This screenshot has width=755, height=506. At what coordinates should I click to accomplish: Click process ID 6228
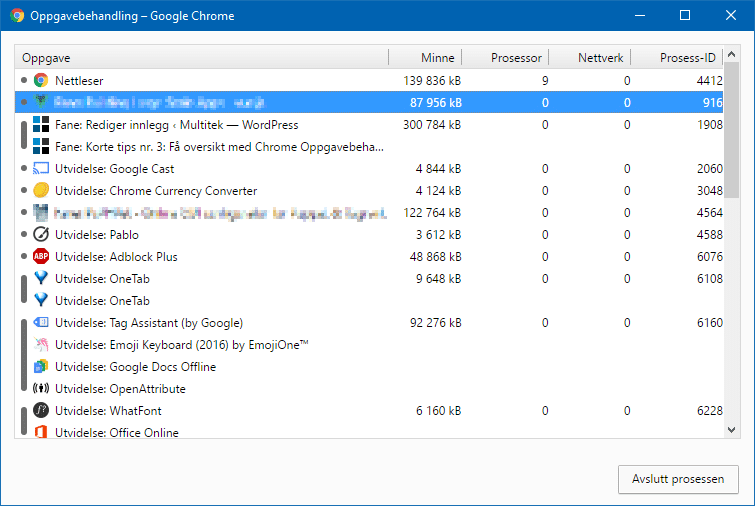click(x=710, y=411)
